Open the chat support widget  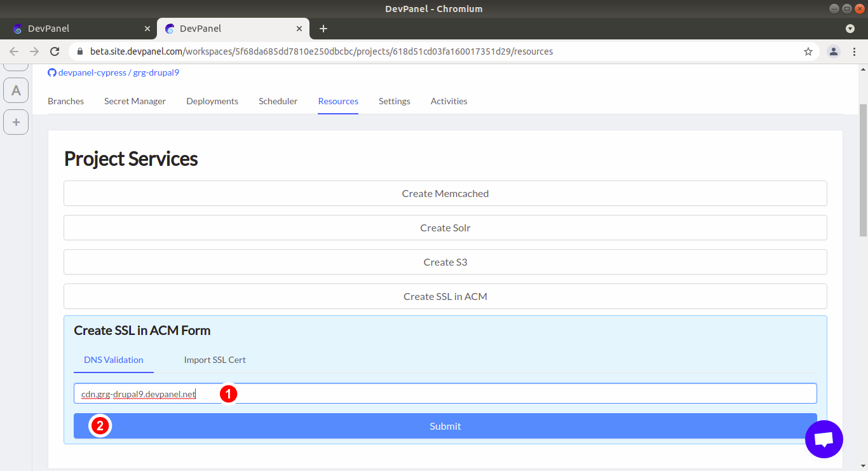[824, 439]
